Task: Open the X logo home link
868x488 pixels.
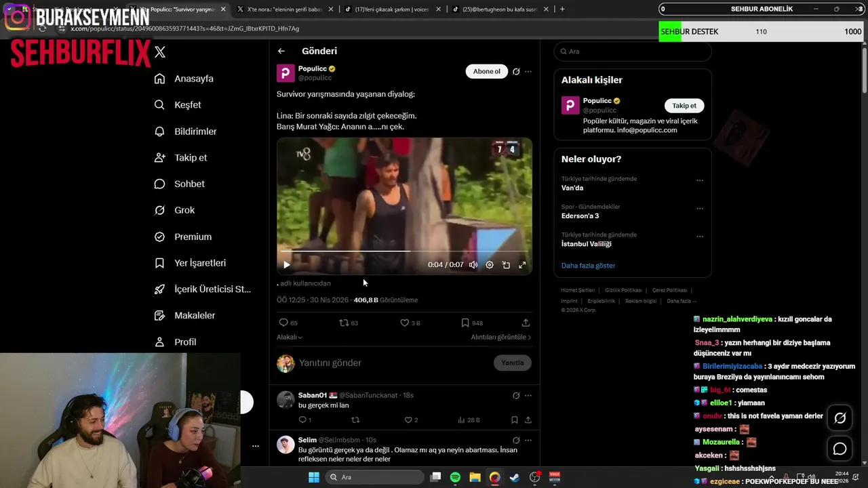Action: [160, 52]
